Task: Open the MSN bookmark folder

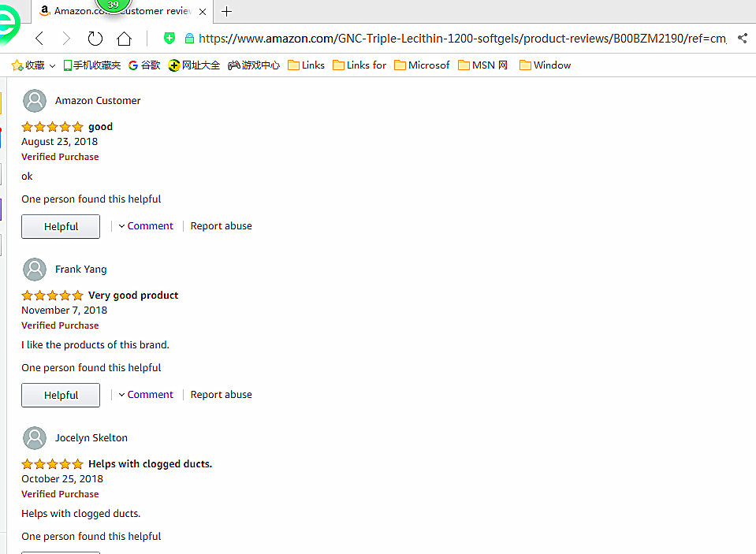Action: (482, 65)
